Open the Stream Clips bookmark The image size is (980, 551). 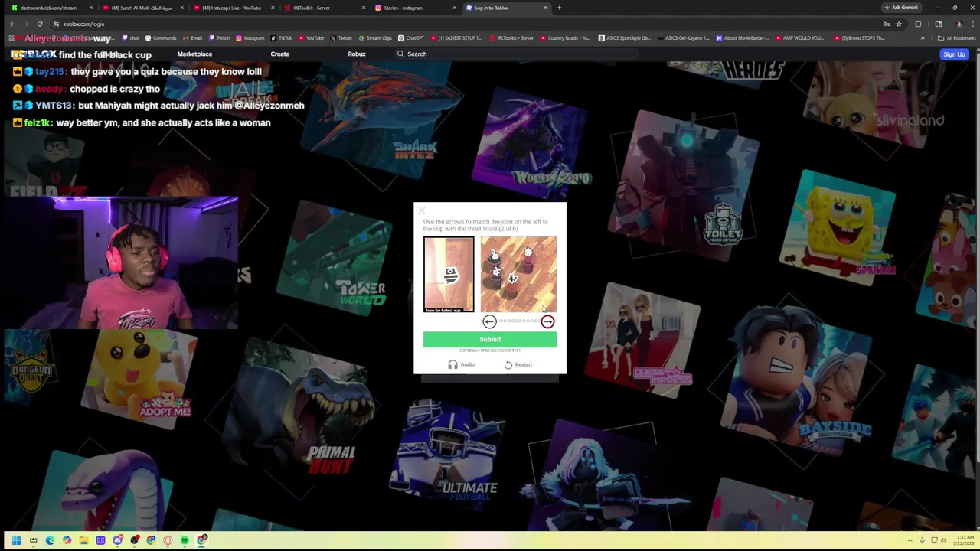375,38
